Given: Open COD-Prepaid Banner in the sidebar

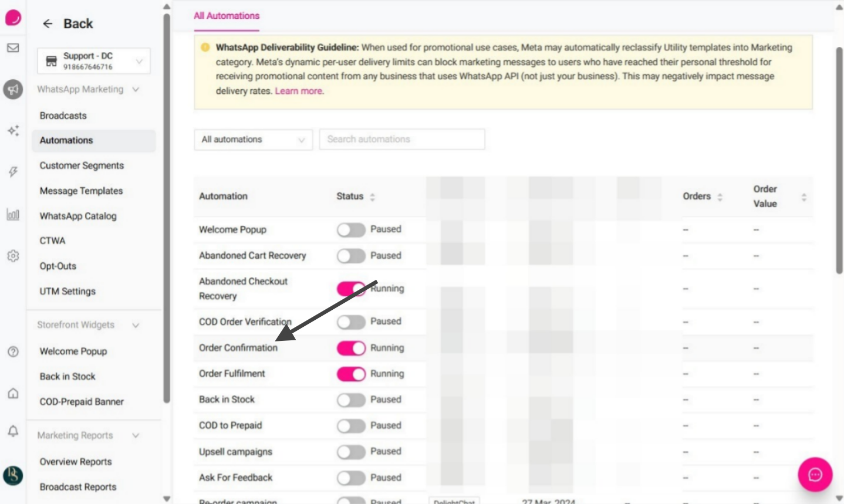Looking at the screenshot, I should pyautogui.click(x=82, y=402).
